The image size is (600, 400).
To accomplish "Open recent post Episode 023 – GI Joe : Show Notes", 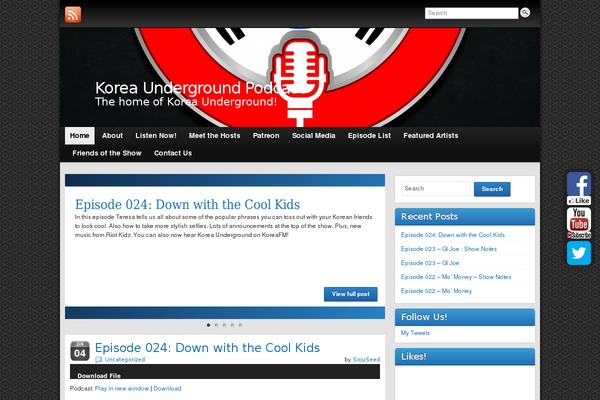I will click(x=448, y=249).
